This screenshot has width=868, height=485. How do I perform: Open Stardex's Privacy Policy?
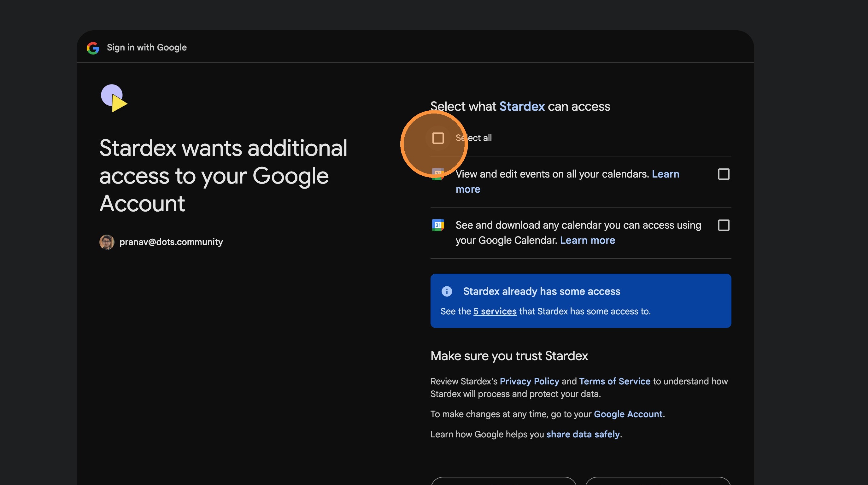click(529, 381)
